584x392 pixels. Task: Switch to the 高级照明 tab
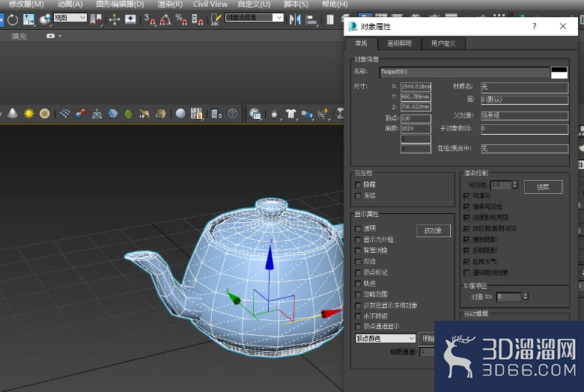coord(399,43)
